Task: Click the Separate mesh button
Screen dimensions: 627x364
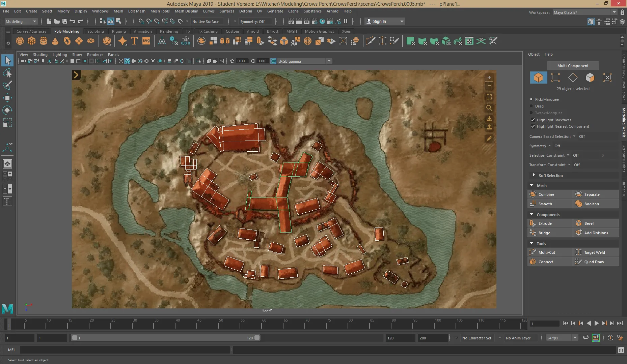Action: point(596,194)
